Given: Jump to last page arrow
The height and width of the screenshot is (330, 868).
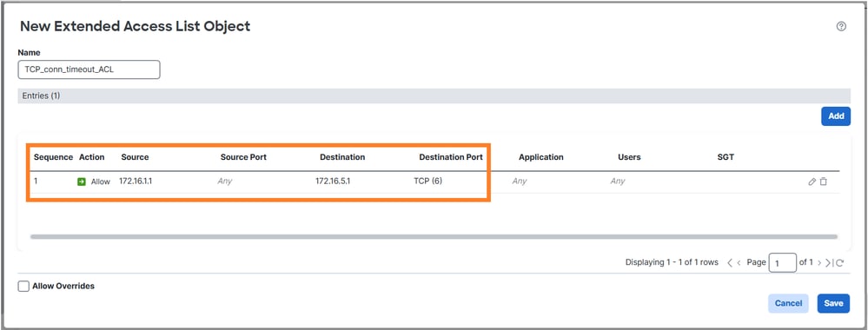Looking at the screenshot, I should (829, 263).
